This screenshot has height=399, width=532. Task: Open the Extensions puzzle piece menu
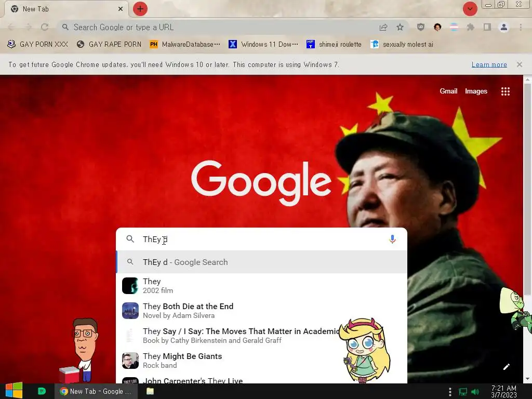(471, 27)
